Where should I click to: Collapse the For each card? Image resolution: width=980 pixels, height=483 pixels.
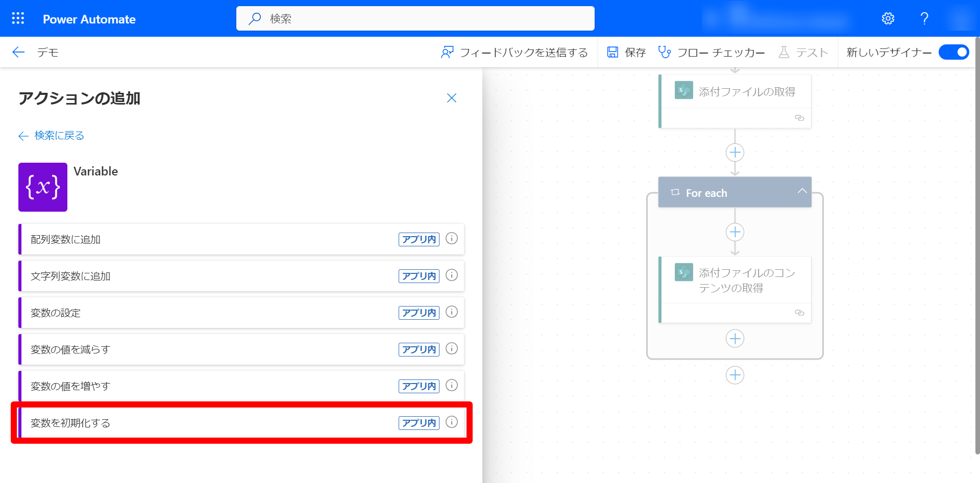tap(802, 192)
